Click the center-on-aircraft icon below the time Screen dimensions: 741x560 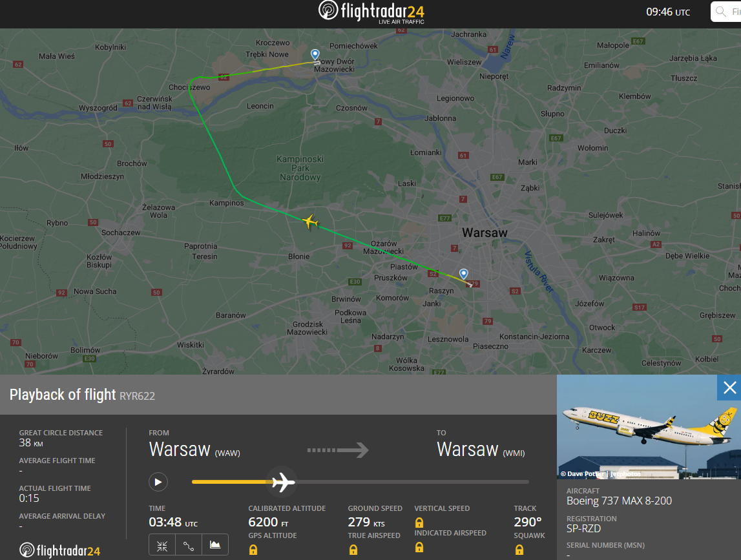tap(162, 546)
